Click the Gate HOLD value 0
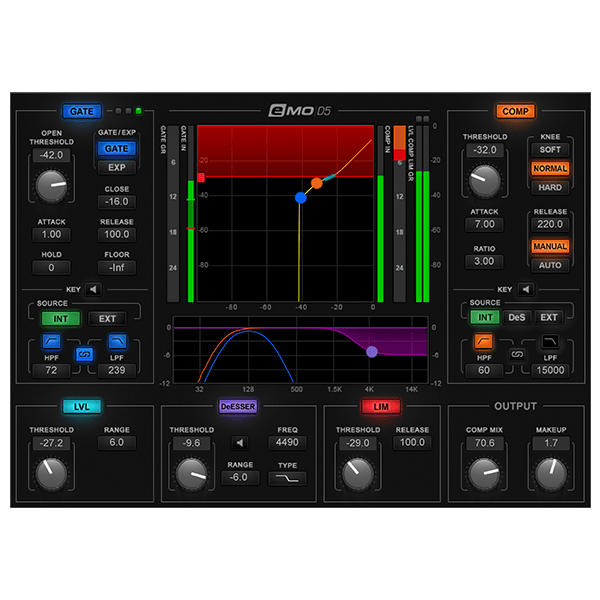The image size is (600, 600). [51, 267]
